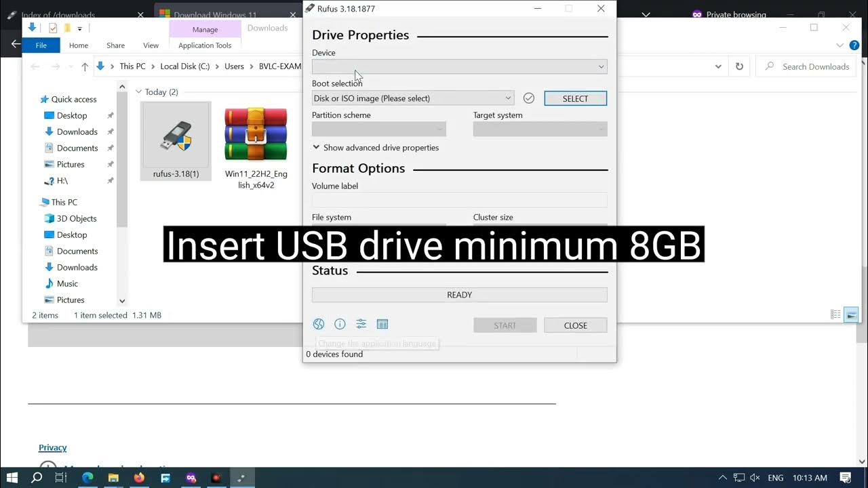Click the READY status progress bar
The height and width of the screenshot is (488, 868).
pyautogui.click(x=459, y=295)
